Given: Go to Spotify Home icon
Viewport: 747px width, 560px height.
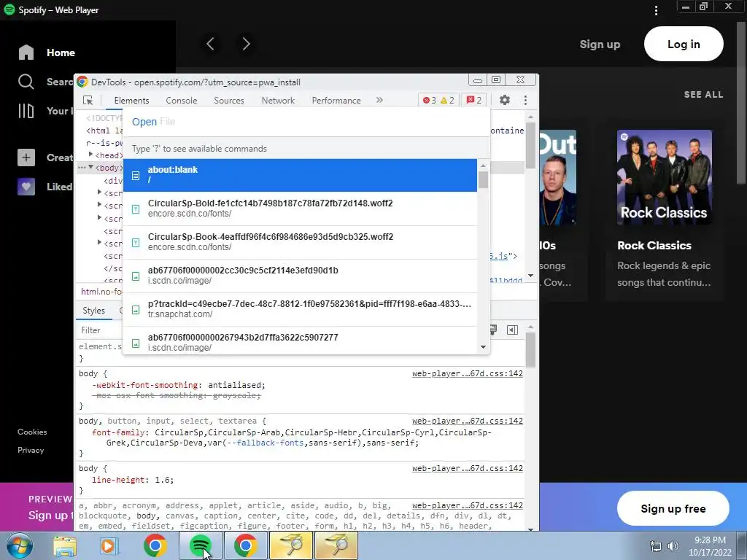Looking at the screenshot, I should coord(26,52).
